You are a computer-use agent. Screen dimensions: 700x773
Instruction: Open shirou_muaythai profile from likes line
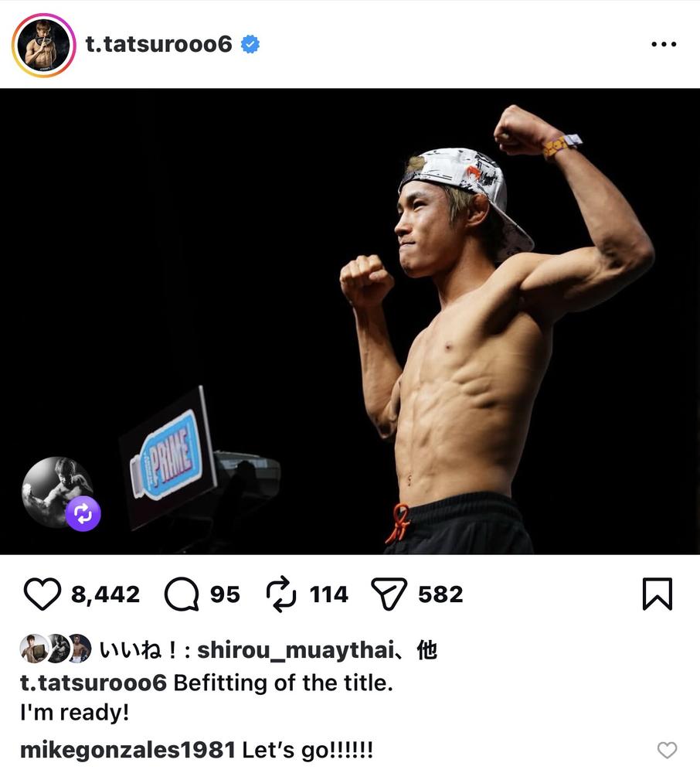pyautogui.click(x=296, y=650)
